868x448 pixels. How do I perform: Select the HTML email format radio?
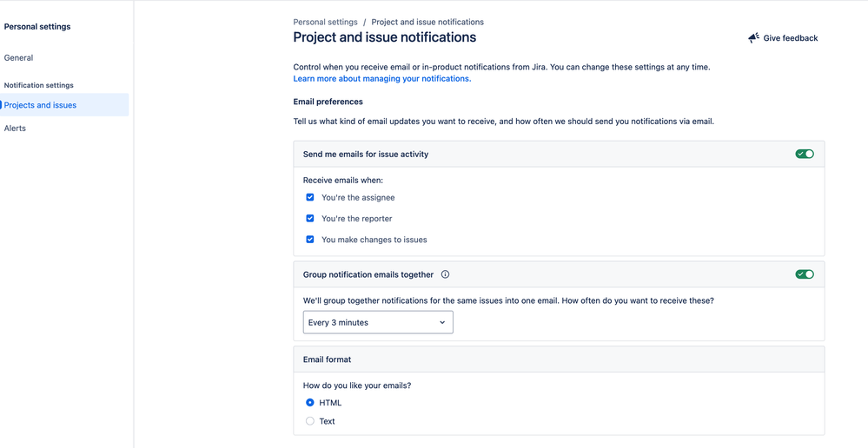coord(310,403)
